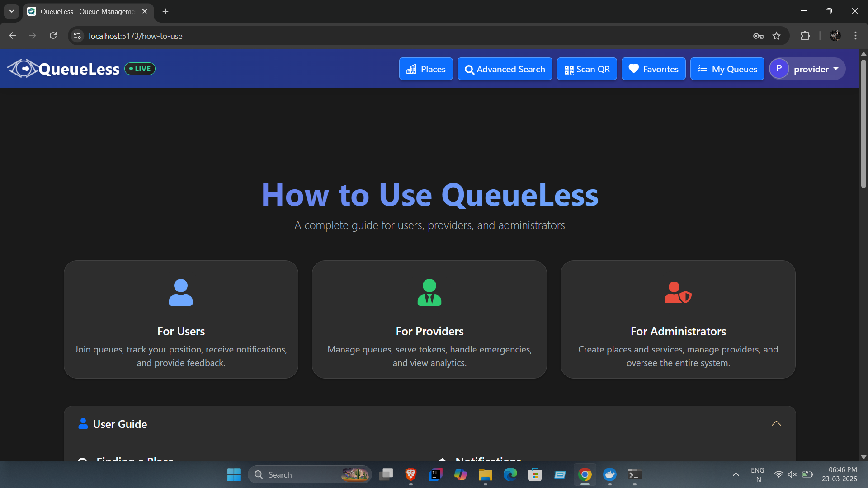868x488 pixels.
Task: Click the muted volume tray icon
Action: point(792,474)
